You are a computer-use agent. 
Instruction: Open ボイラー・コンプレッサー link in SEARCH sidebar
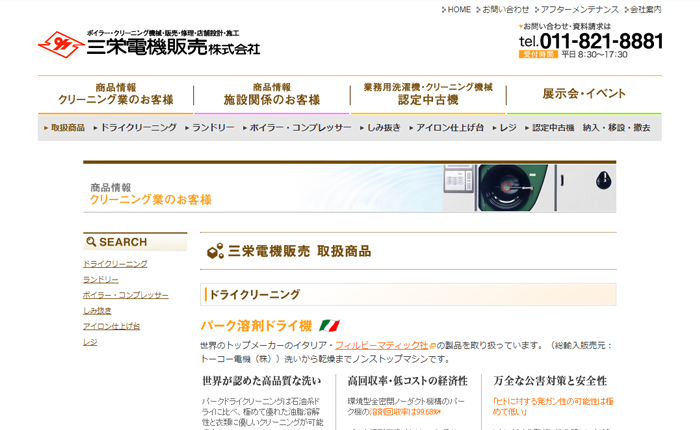click(126, 295)
